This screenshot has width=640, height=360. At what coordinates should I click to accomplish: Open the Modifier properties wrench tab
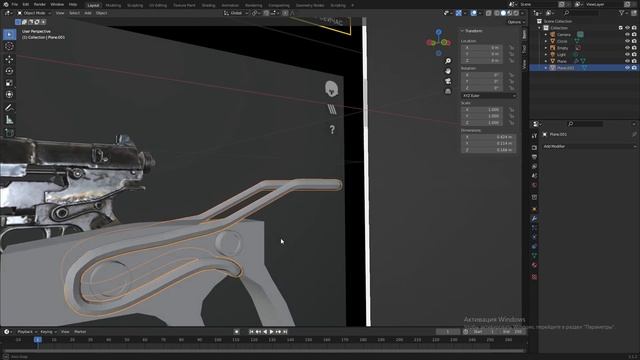534,219
